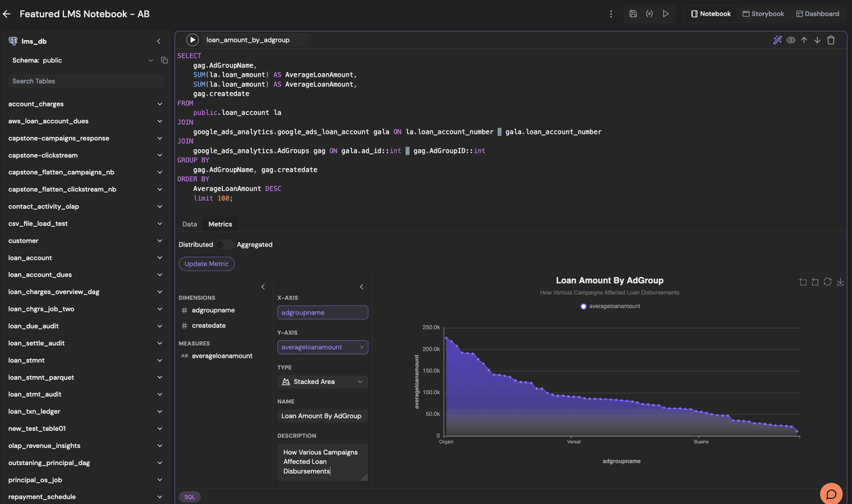Expand the loan_account table in the sidebar
Screen dimensions: 852x504
[160, 258]
